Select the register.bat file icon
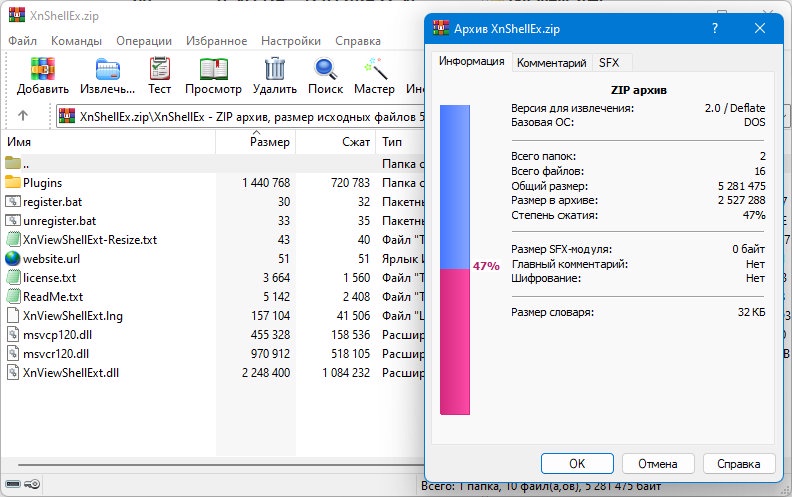Viewport: 792px width, 497px height. tap(13, 202)
